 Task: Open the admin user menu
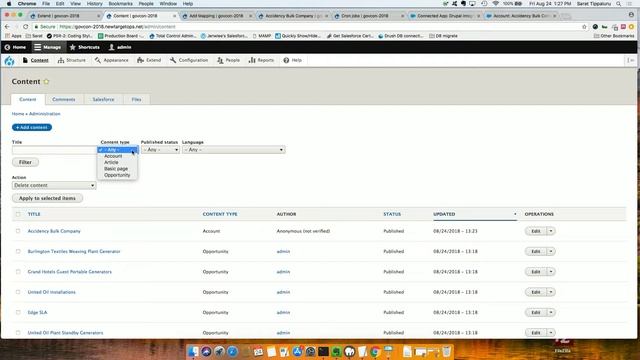click(x=120, y=47)
